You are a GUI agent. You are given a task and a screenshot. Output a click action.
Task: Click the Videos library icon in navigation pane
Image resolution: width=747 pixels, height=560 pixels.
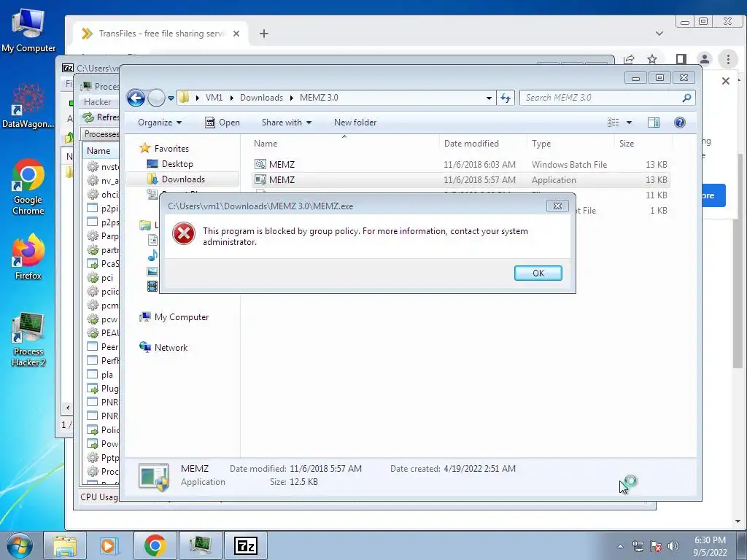point(152,286)
